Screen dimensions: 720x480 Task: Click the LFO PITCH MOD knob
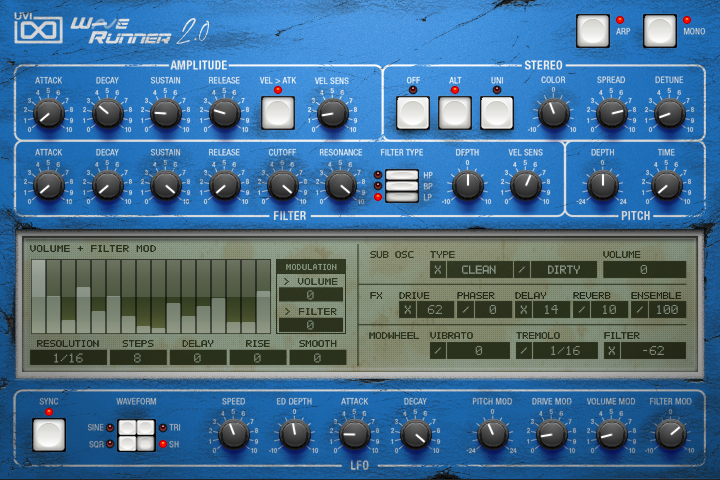pos(492,434)
